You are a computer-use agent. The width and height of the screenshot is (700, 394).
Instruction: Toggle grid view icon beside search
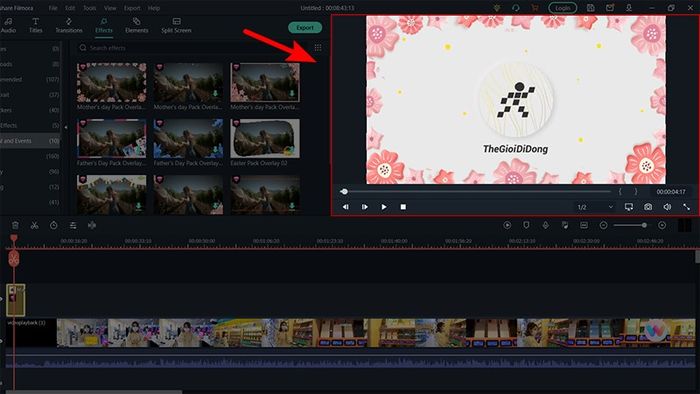point(318,48)
